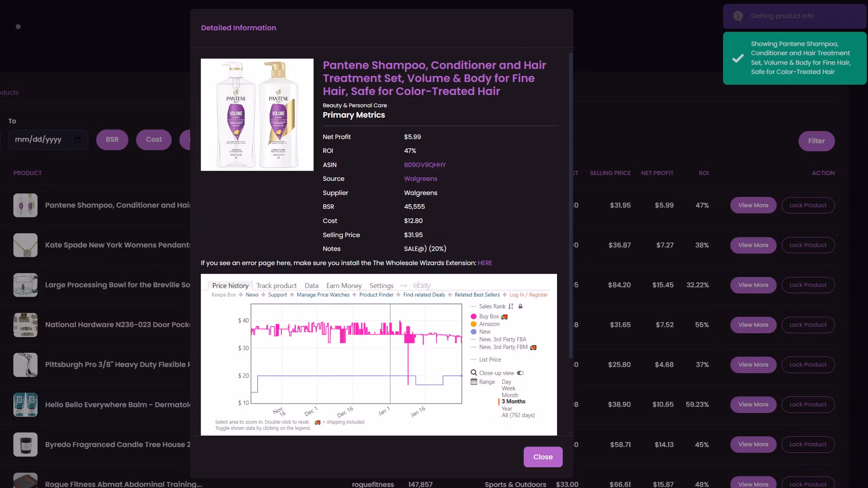Hide Buy Box data via the legend
The height and width of the screenshot is (488, 868).
(x=489, y=316)
